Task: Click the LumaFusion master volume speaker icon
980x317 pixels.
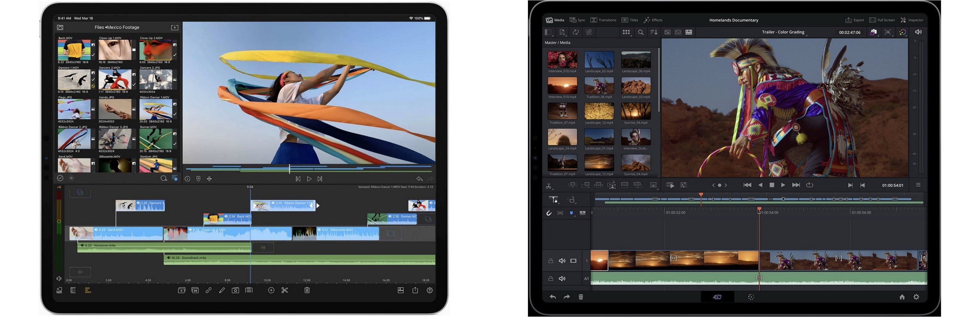Action: point(59,279)
